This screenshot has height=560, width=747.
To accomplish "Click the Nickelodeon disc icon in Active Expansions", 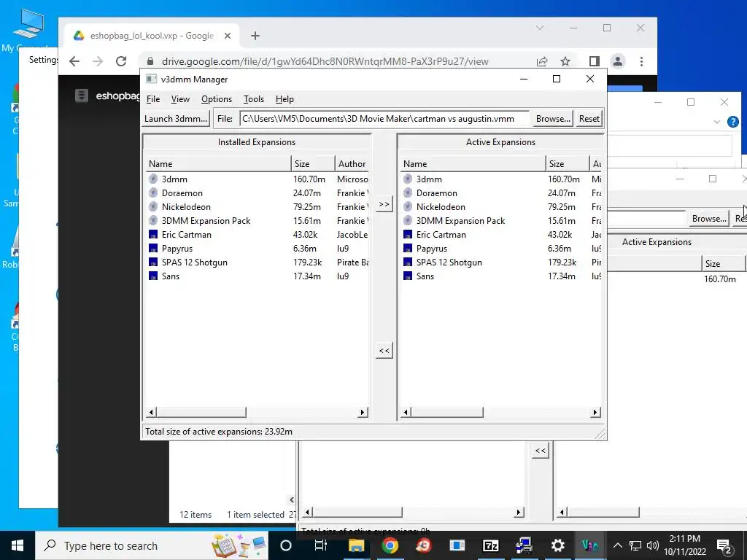I will pyautogui.click(x=408, y=206).
